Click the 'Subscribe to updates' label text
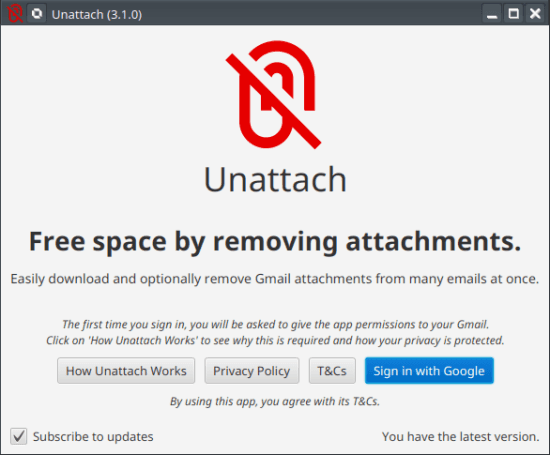550x455 pixels. pyautogui.click(x=93, y=437)
